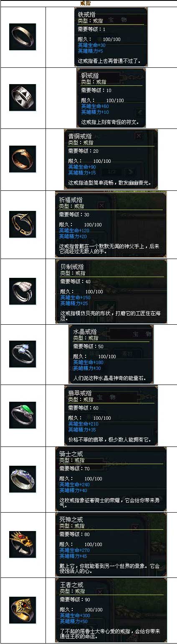The image size is (177, 644).
Task: Select the 翡翠戒指 tooltip card
Action: click(111, 415)
